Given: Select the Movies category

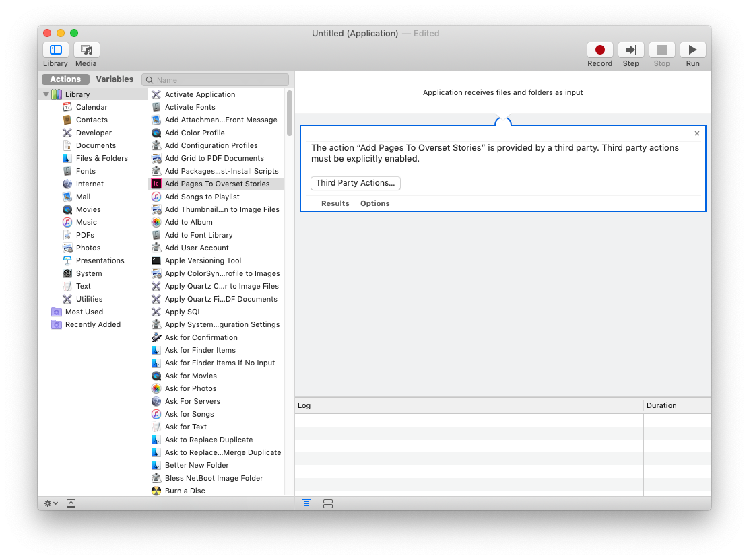Looking at the screenshot, I should coord(88,209).
